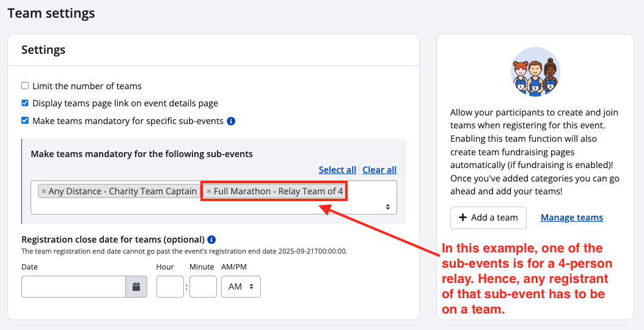Uncheck Display teams page link option

tap(25, 103)
